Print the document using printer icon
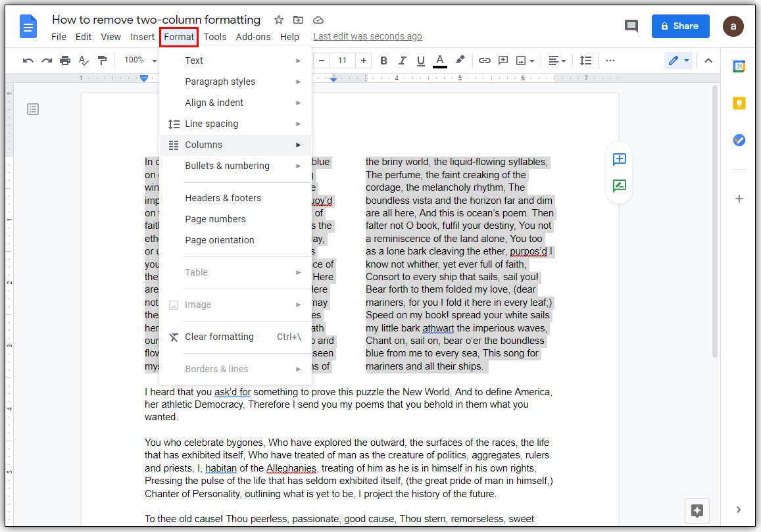This screenshot has height=532, width=761. (x=65, y=60)
